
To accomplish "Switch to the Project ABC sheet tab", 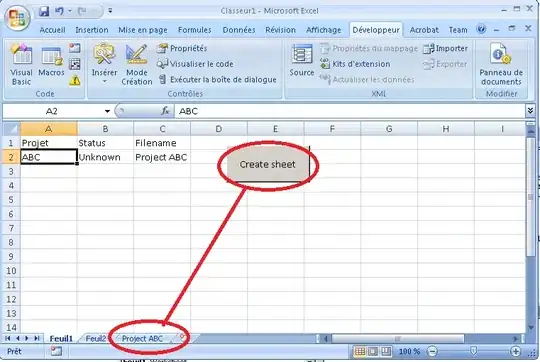I will coord(142,339).
